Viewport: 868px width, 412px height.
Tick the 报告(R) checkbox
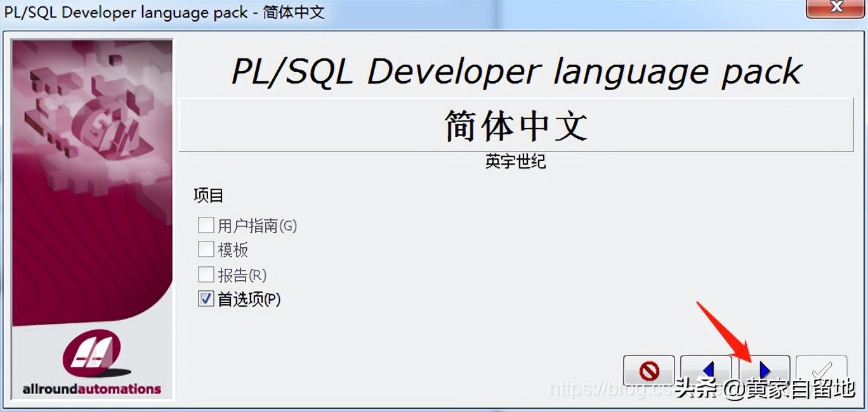(x=206, y=274)
